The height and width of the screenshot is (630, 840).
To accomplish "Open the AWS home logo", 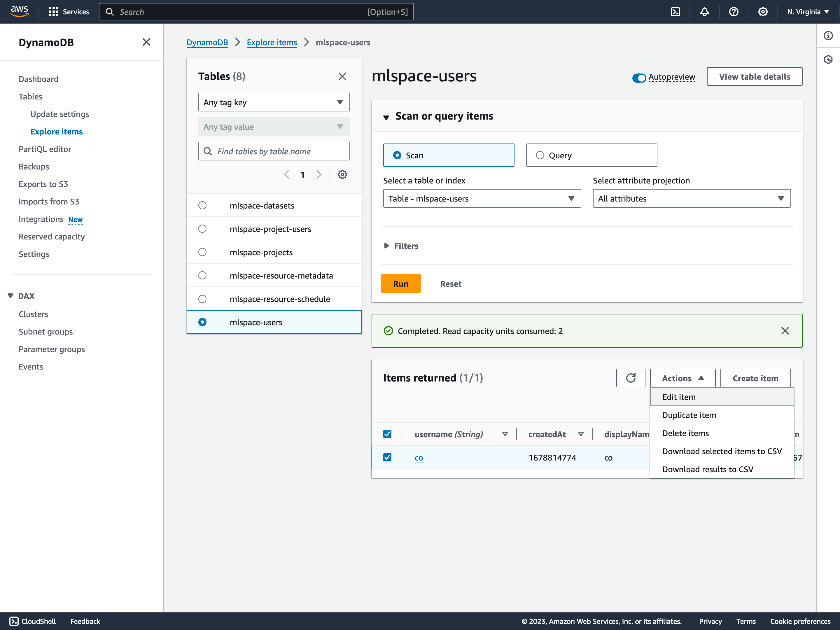I will coord(19,11).
